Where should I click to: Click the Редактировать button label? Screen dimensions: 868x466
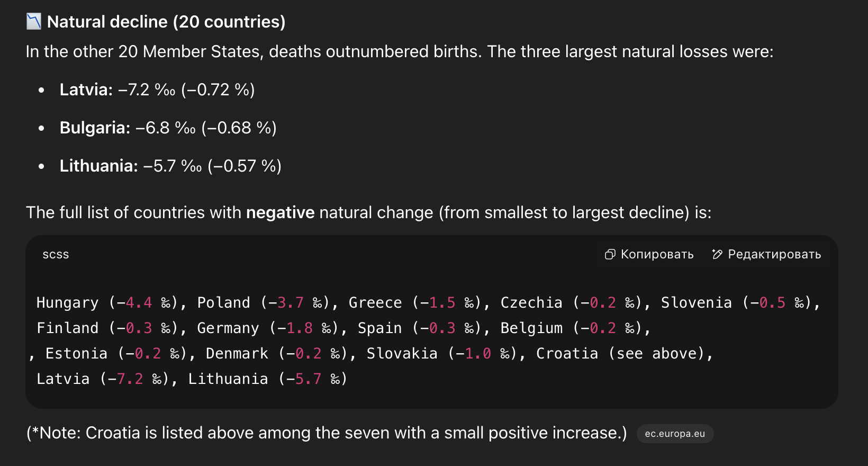click(x=774, y=255)
